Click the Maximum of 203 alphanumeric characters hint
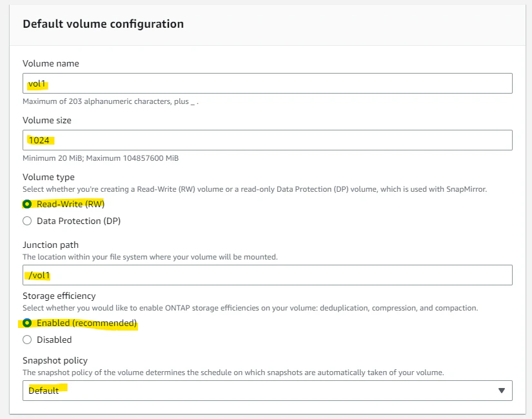This screenshot has width=532, height=419. tap(111, 101)
